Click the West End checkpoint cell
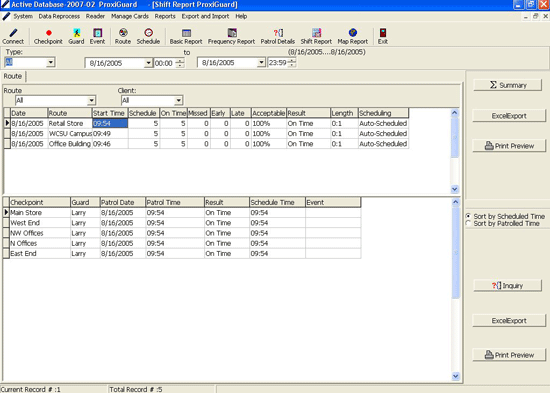The image size is (550, 393). click(40, 223)
